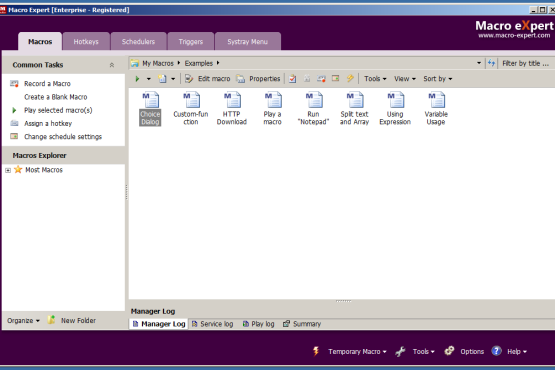Click the folder icon in the path bar
Screen dimensions: 555x370
135,63
